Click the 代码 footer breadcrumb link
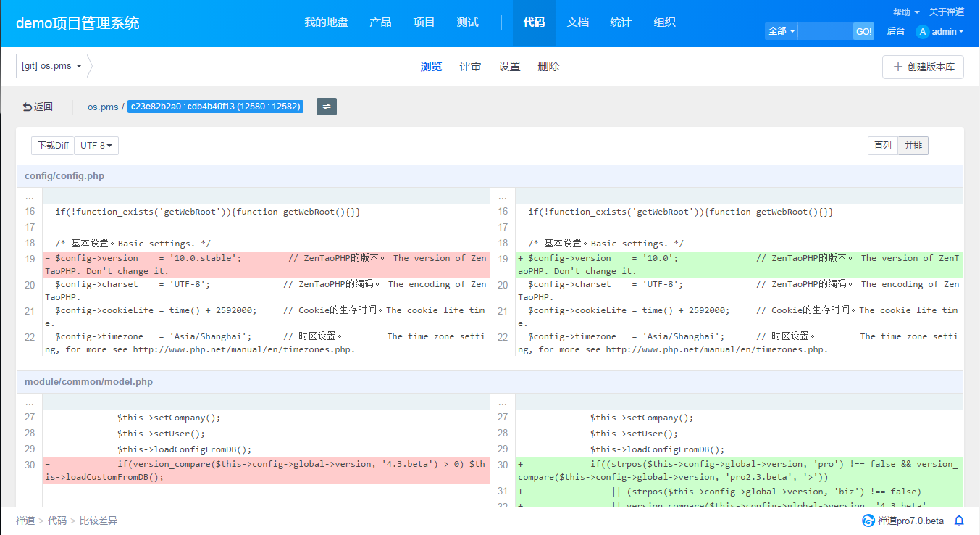Screen dimensions: 980x535 click(x=56, y=521)
